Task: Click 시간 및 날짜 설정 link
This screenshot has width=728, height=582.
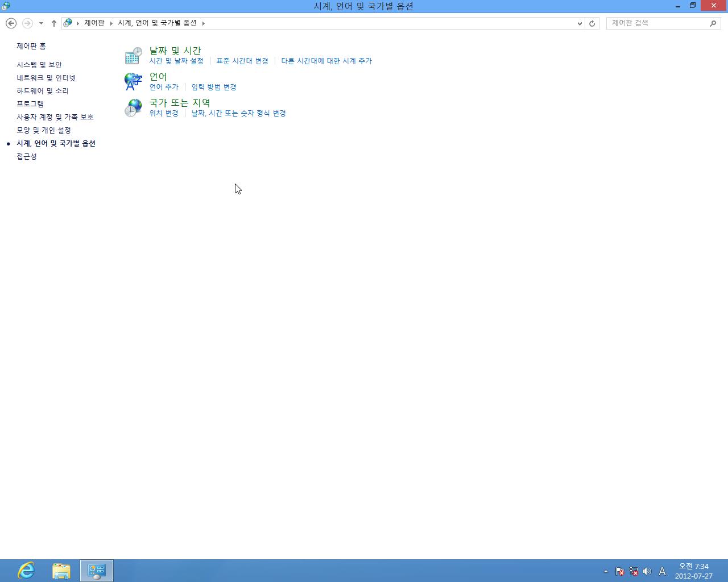Action: (176, 61)
